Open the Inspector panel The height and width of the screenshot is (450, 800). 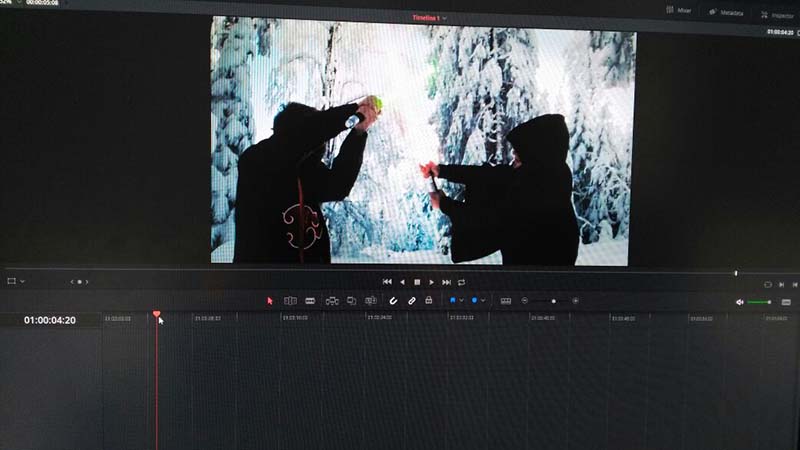(x=778, y=15)
